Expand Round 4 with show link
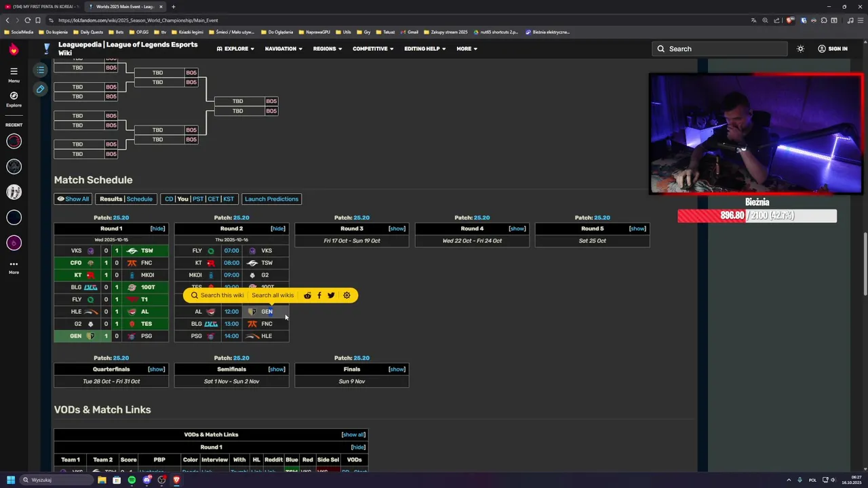This screenshot has height=488, width=868. 517,228
